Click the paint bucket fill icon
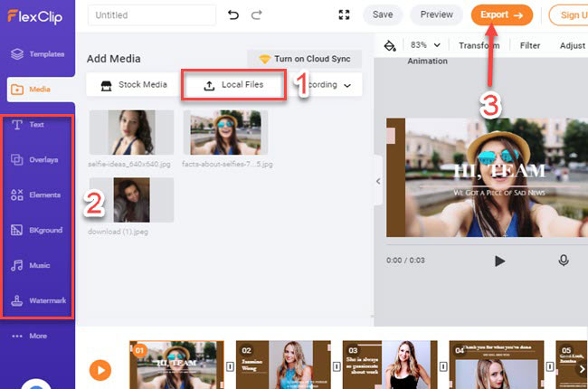Screen dimensions: 588x389 [390, 45]
